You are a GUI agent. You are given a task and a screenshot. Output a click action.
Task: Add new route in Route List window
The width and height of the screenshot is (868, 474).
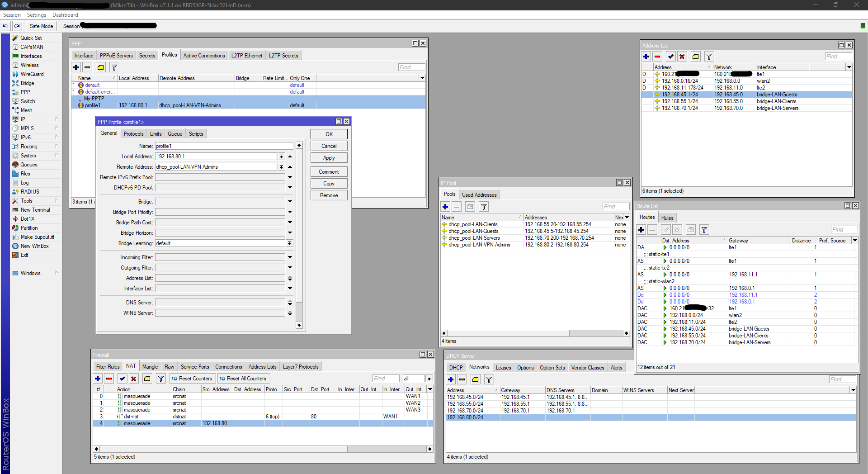pos(641,230)
